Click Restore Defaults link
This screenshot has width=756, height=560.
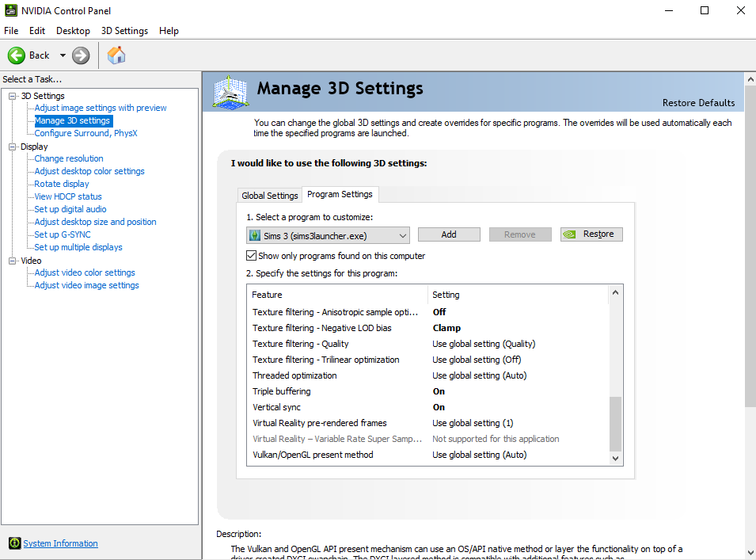coord(698,103)
